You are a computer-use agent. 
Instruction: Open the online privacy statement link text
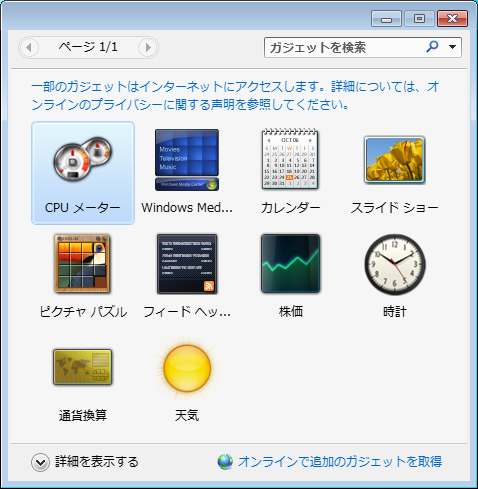tap(235, 96)
